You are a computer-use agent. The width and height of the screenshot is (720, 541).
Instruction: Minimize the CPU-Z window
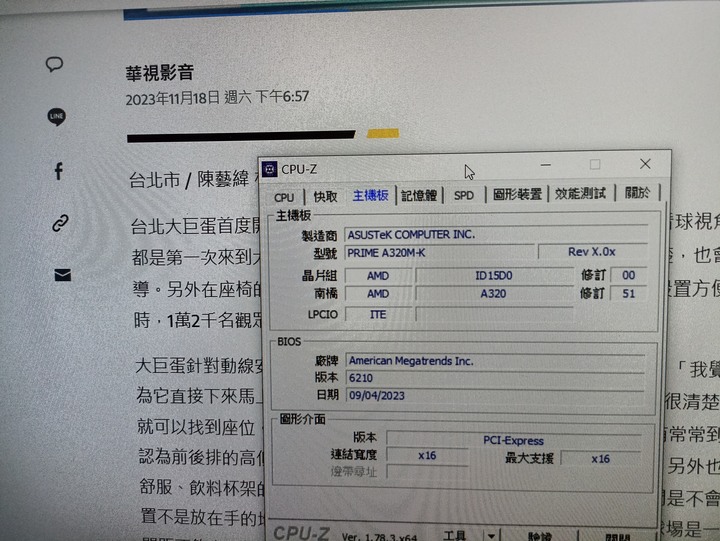pos(546,165)
